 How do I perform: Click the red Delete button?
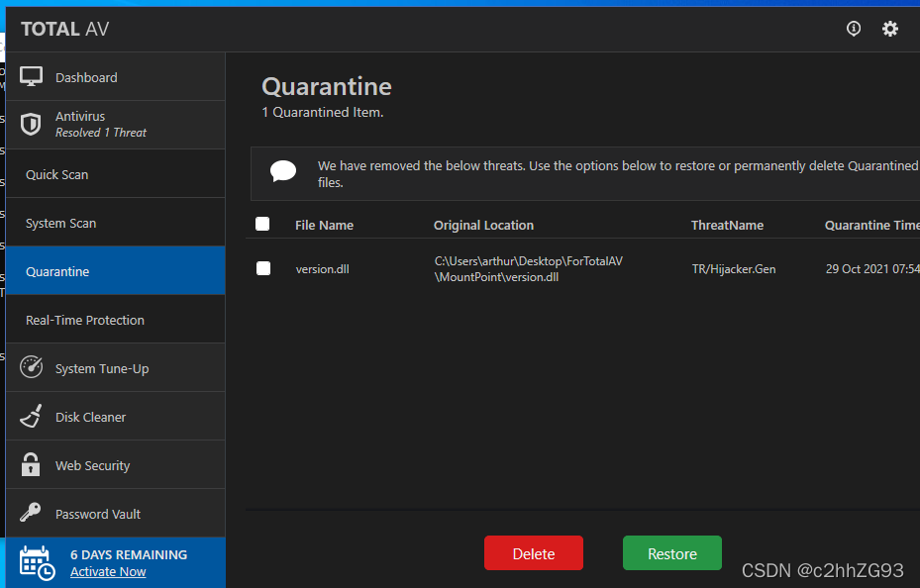[x=534, y=552]
